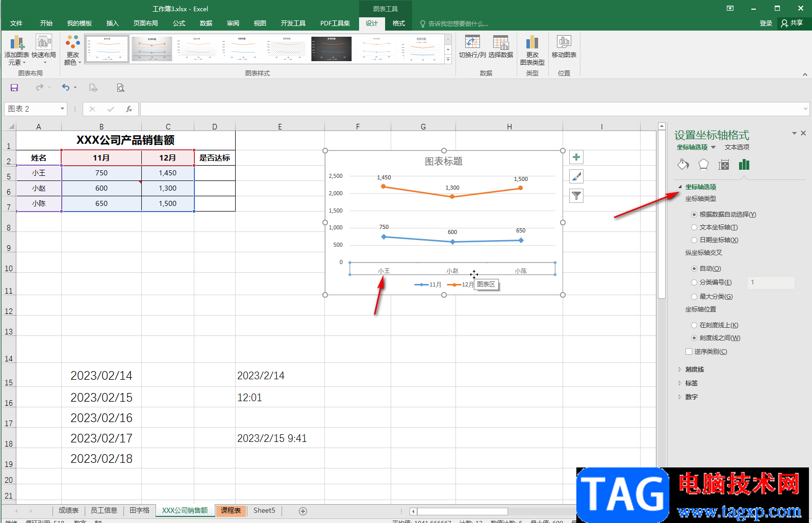Viewport: 812px width, 523px height.
Task: Open Change Colors palette
Action: click(72, 50)
